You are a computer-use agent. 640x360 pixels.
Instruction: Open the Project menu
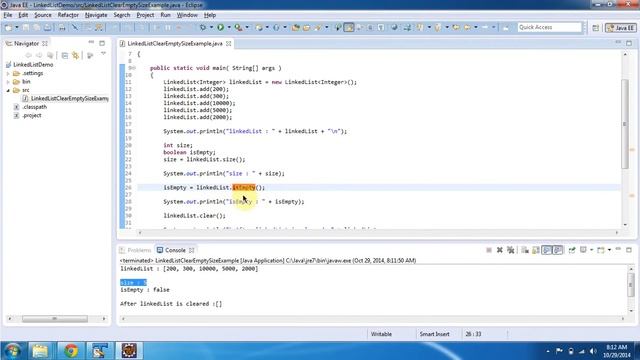[145, 15]
